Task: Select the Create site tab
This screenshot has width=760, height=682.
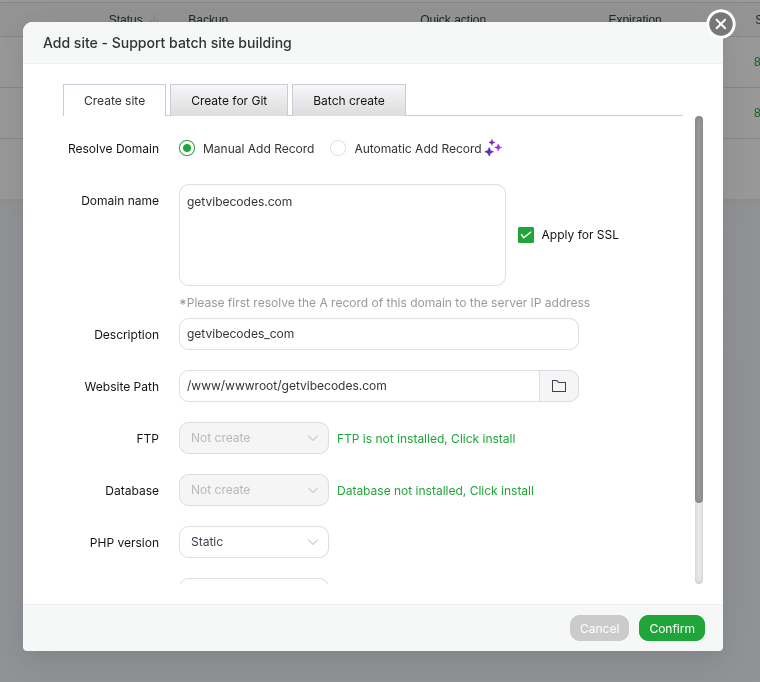Action: tap(114, 101)
